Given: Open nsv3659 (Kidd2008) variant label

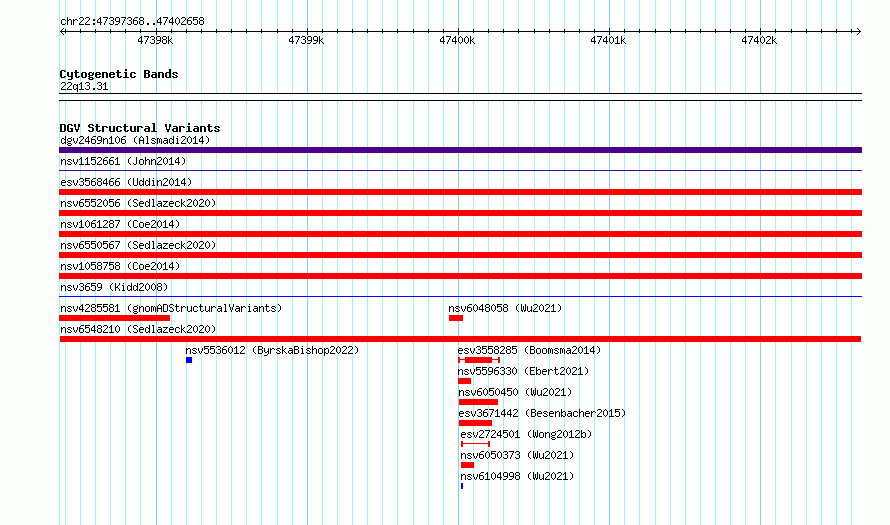Looking at the screenshot, I should (114, 287).
